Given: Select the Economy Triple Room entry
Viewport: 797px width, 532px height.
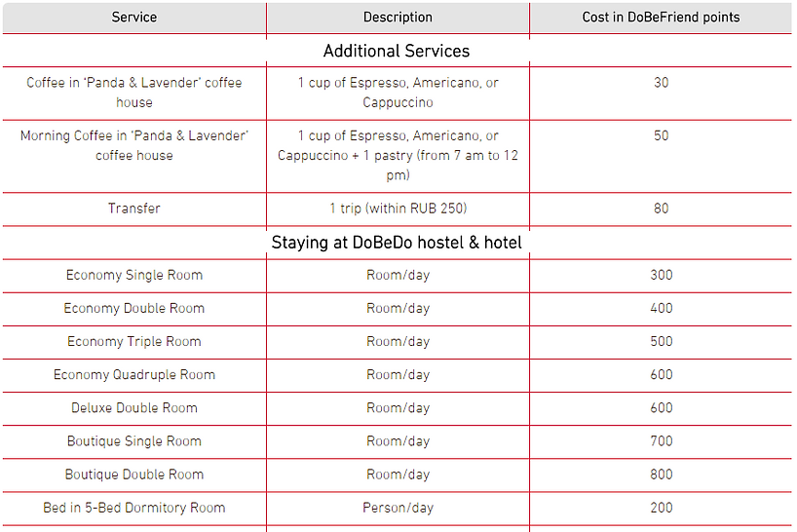Looking at the screenshot, I should pyautogui.click(x=134, y=341).
